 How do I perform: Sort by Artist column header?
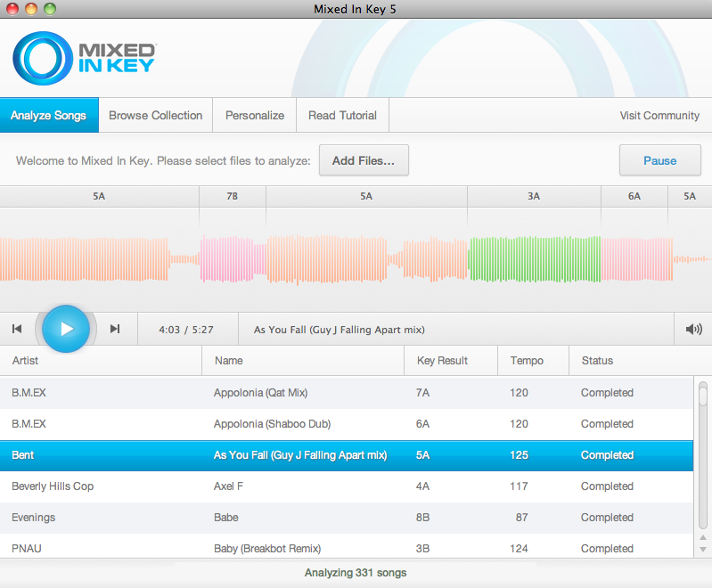click(101, 361)
